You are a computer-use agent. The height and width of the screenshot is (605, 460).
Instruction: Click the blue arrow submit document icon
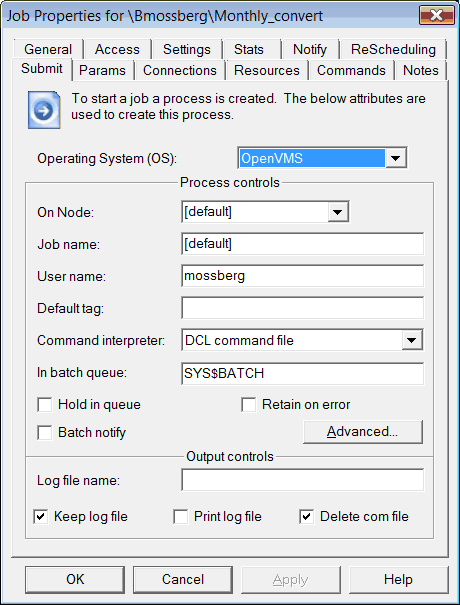(44, 110)
